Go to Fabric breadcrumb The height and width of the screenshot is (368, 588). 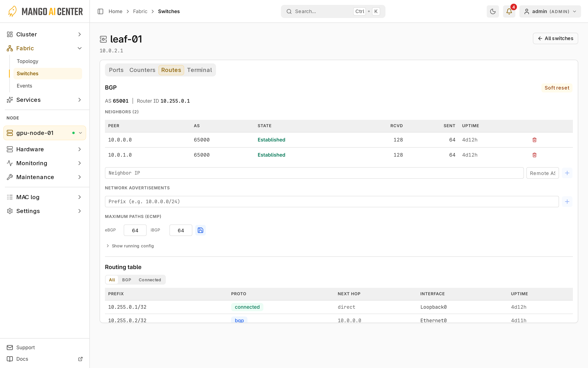tap(140, 11)
